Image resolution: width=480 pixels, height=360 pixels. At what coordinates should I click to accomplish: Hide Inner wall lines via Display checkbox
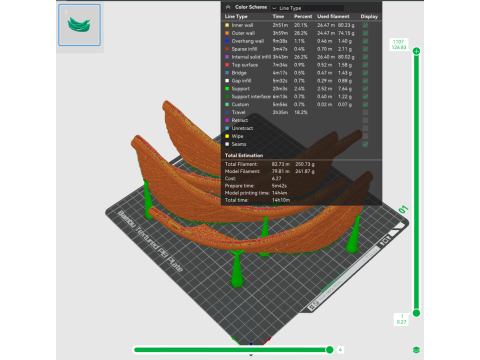click(x=365, y=25)
